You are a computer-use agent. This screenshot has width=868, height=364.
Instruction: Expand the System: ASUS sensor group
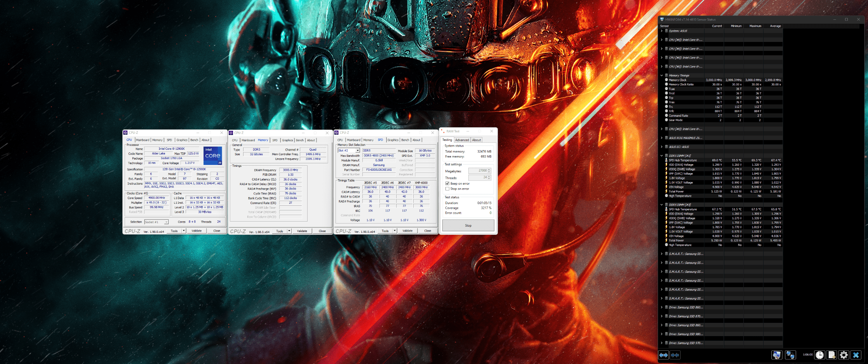click(662, 31)
